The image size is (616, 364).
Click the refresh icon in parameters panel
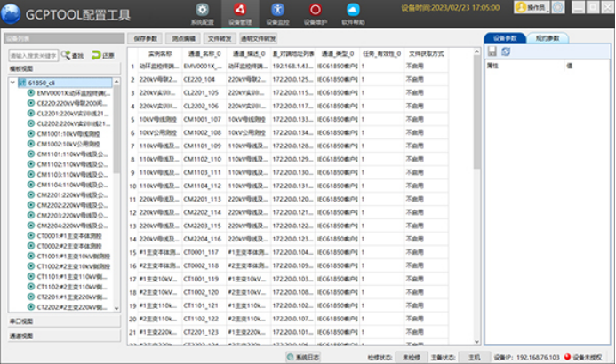505,52
